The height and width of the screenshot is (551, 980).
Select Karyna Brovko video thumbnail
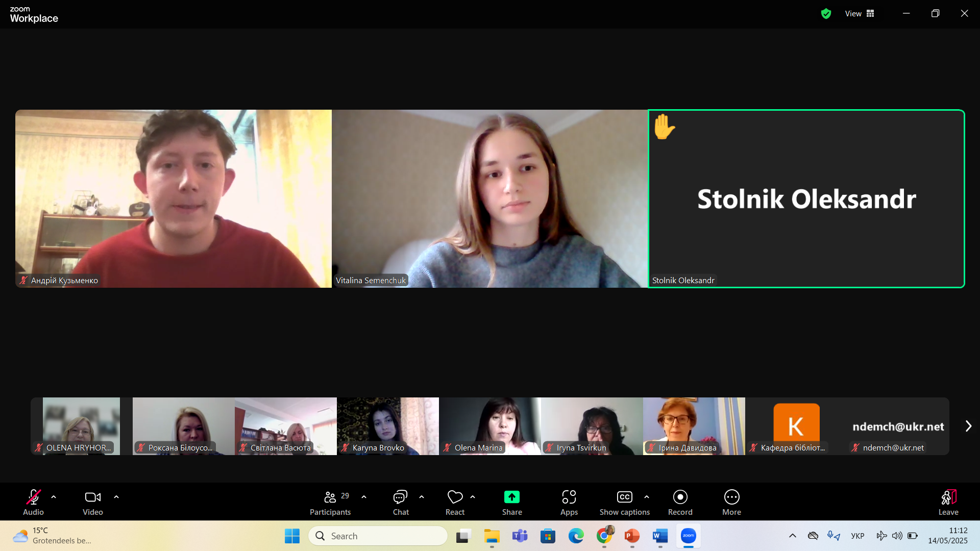[x=388, y=426]
